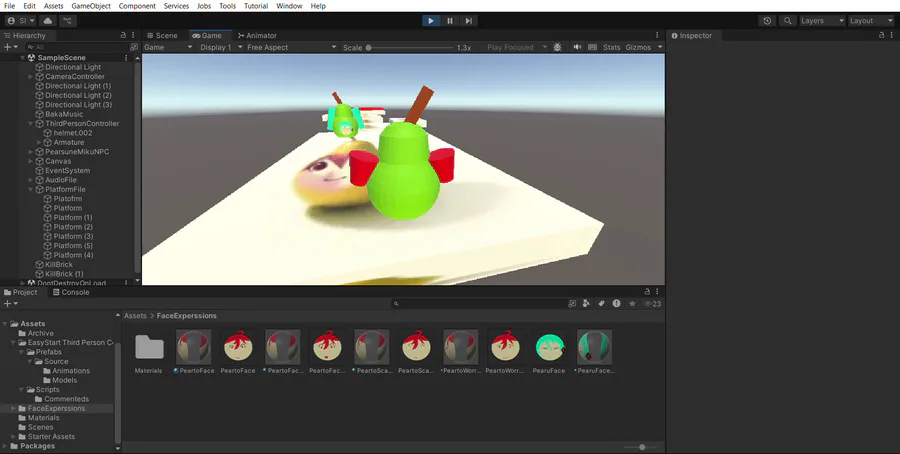The height and width of the screenshot is (454, 900).
Task: Click the Step frame button
Action: click(x=469, y=21)
